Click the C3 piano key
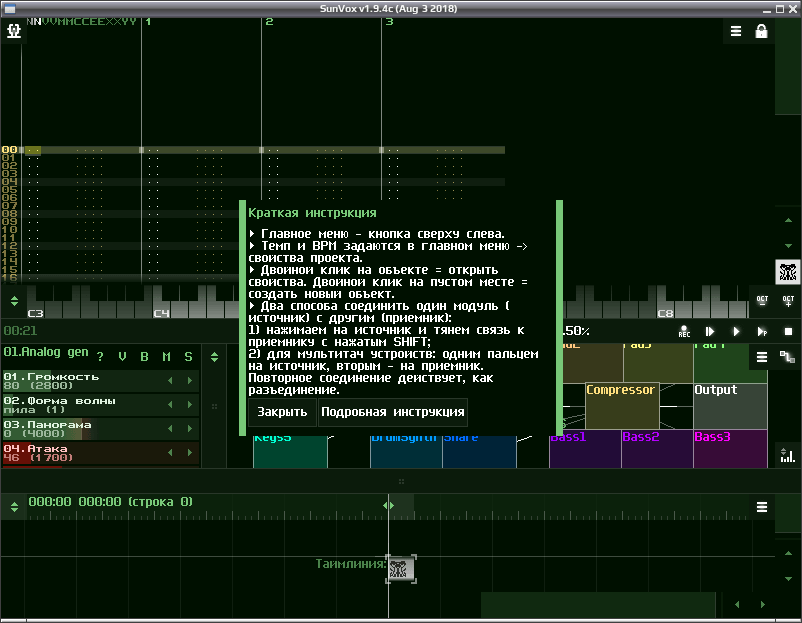Viewport: 802px width, 623px height. pyautogui.click(x=36, y=311)
